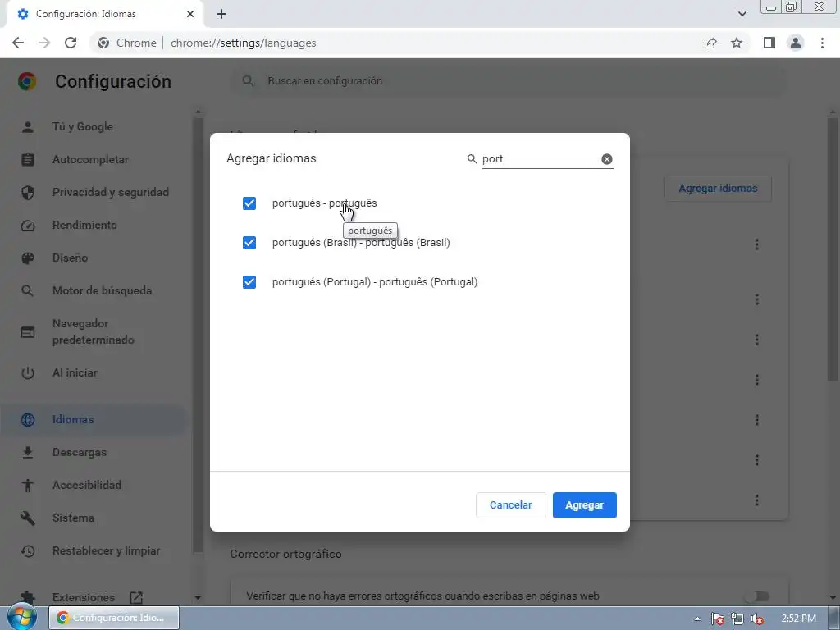The image size is (840, 630).
Task: Uncheck the português (Brasil) checkbox
Action: click(x=249, y=243)
